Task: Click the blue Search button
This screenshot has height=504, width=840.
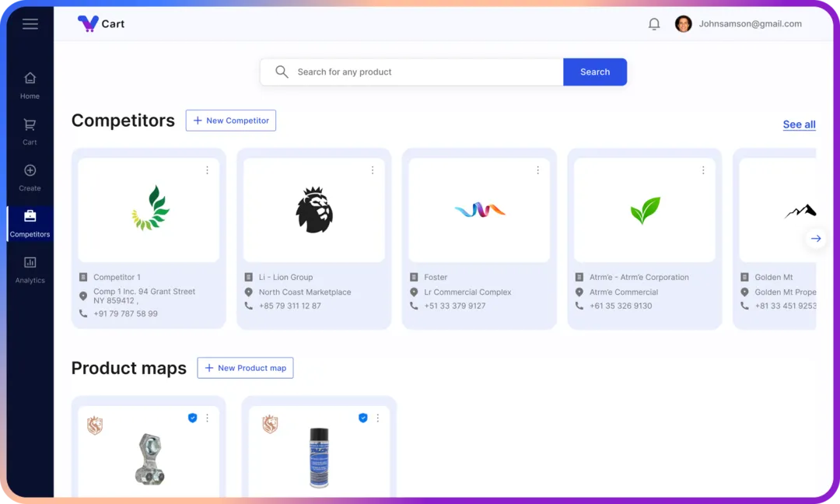Action: (x=595, y=72)
